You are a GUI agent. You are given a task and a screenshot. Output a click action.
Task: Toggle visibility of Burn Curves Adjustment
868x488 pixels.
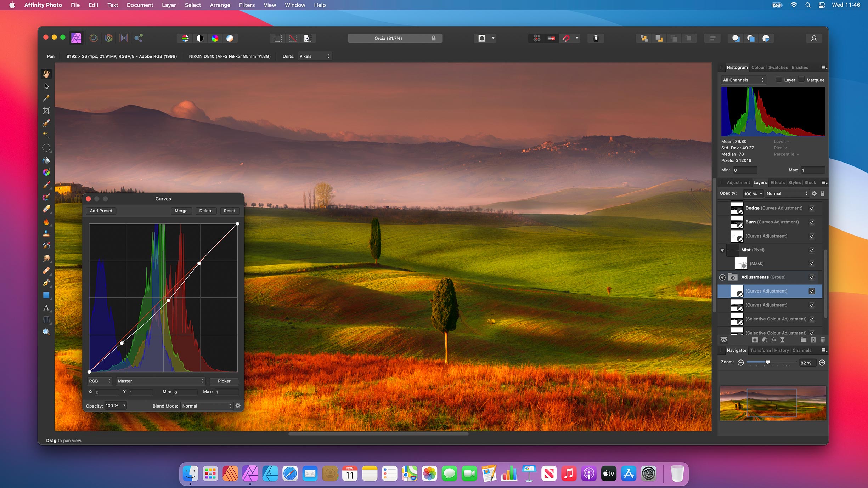pyautogui.click(x=812, y=222)
